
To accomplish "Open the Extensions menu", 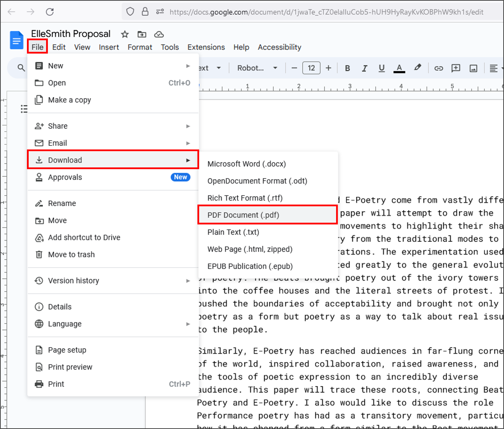I will pos(206,47).
